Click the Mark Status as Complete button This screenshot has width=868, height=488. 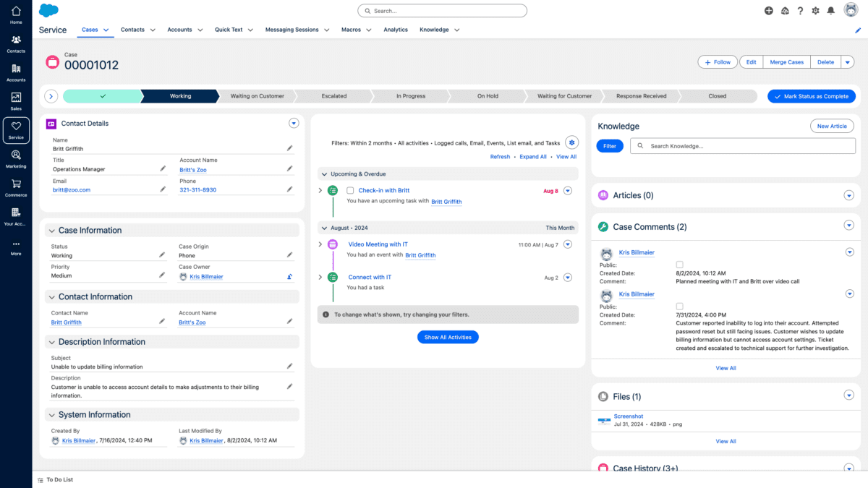811,95
